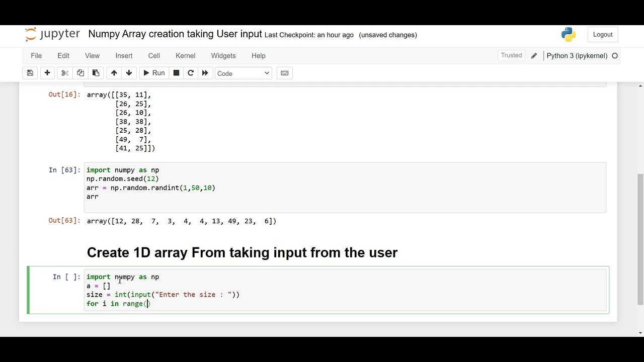The height and width of the screenshot is (362, 644).
Task: Click the kernel idle circle indicator
Action: coord(615,56)
